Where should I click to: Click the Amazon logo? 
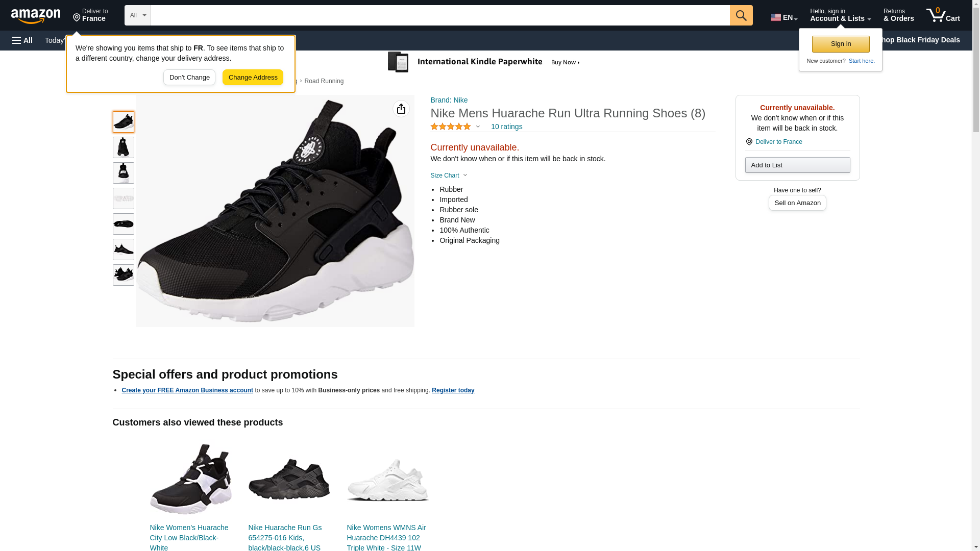[36, 16]
